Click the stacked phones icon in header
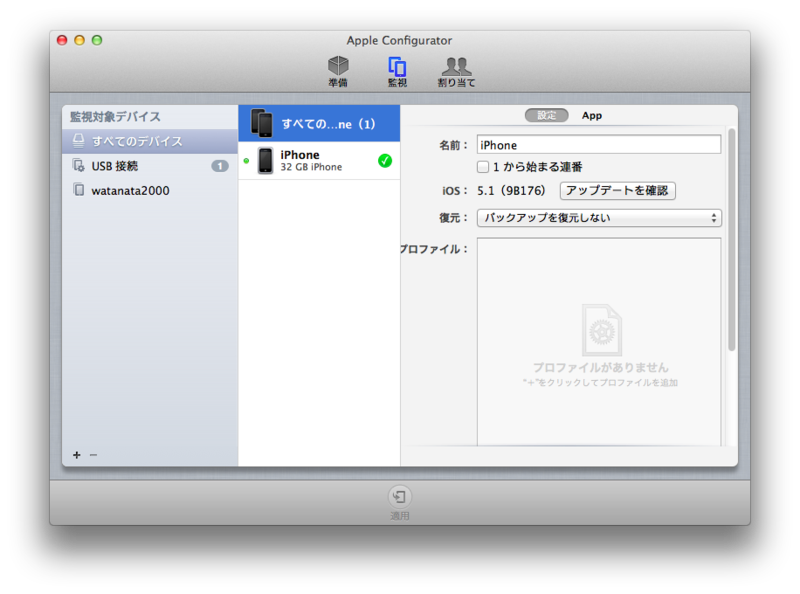Image resolution: width=800 pixels, height=594 pixels. (262, 123)
